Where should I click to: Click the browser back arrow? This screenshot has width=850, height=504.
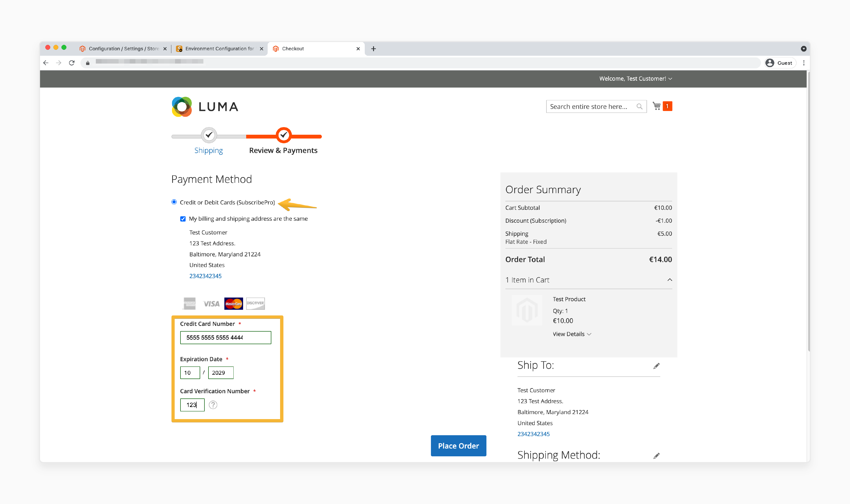46,63
